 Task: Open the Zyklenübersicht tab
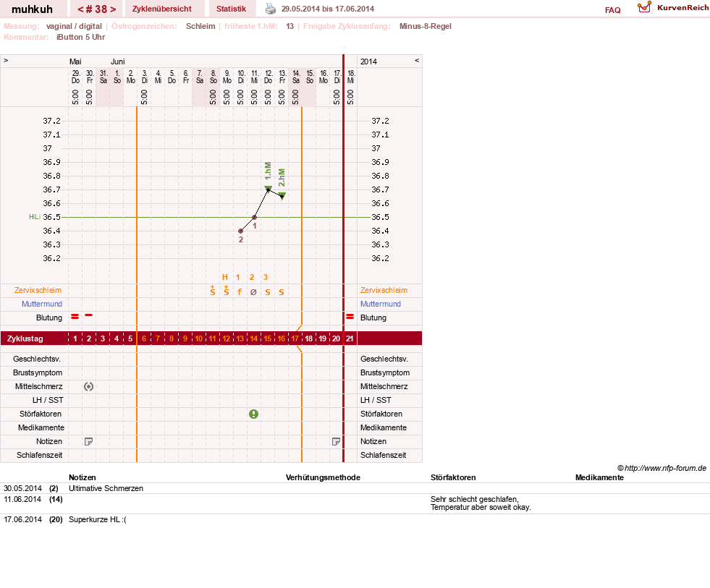(x=161, y=9)
